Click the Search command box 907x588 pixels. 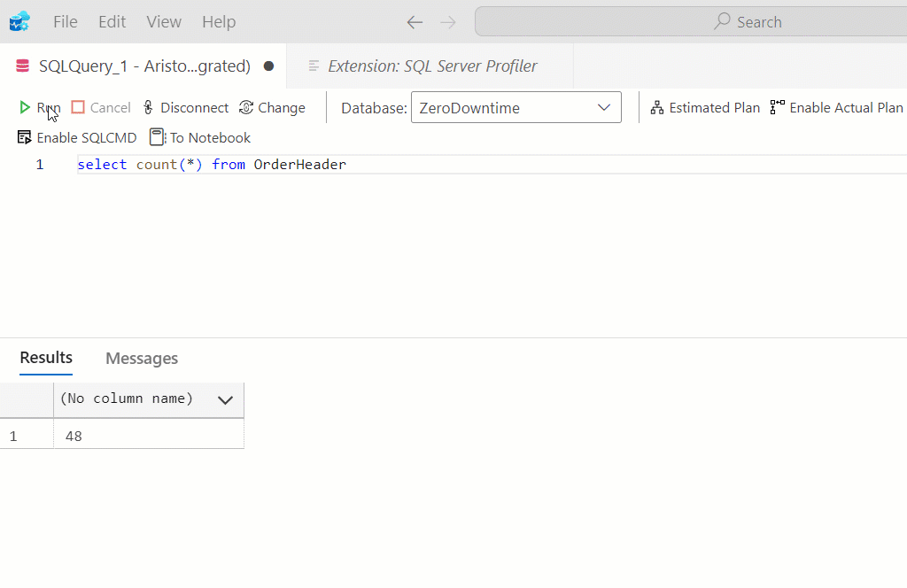click(691, 22)
